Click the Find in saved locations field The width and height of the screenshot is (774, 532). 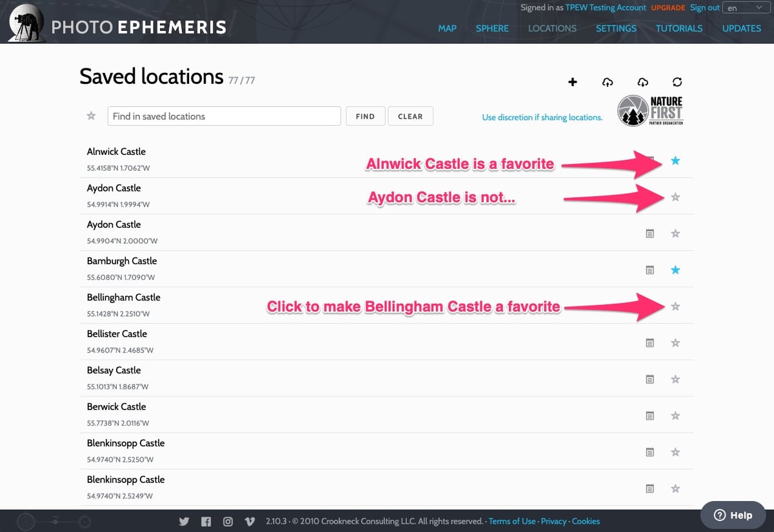point(224,116)
